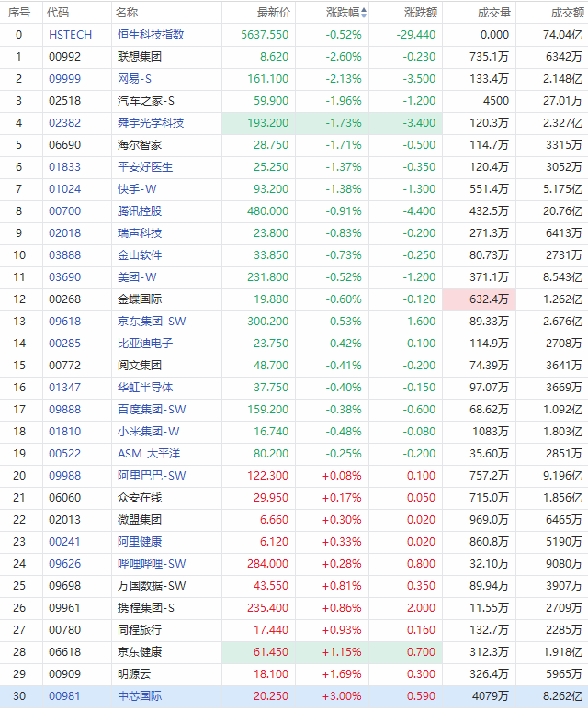The image size is (588, 711).
Task: Open 百度集团-SW stock name
Action: [152, 410]
